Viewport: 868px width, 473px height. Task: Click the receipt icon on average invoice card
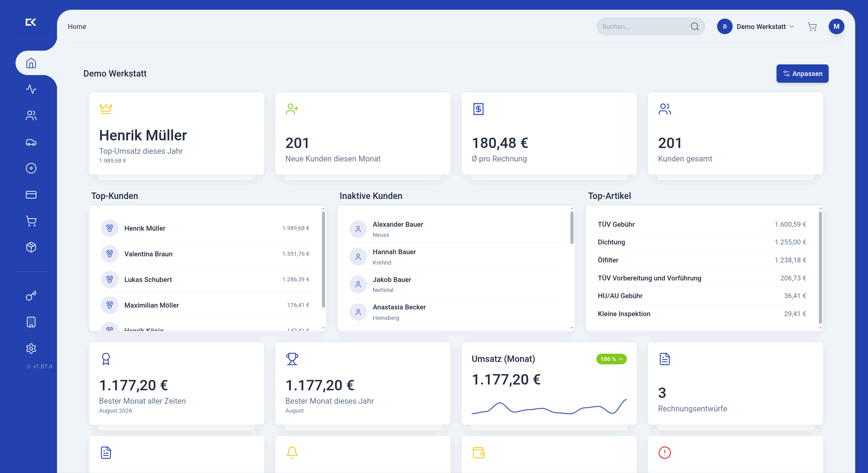point(478,109)
